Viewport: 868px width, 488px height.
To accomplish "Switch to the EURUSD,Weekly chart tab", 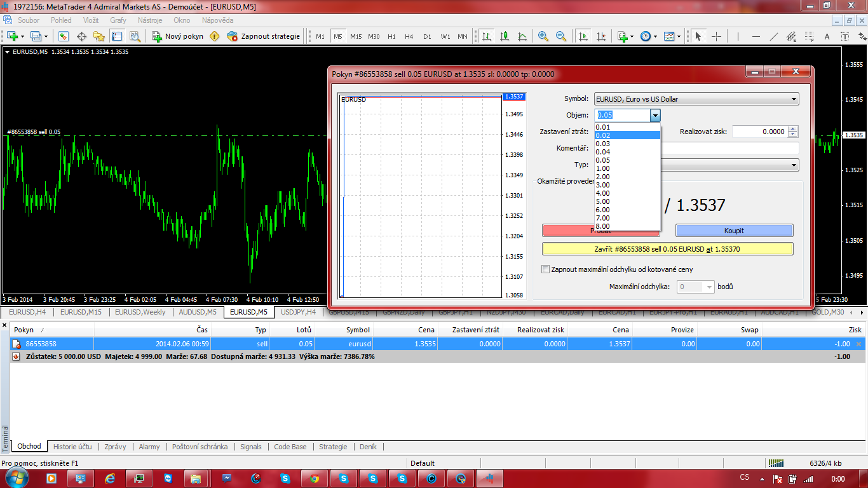I will coord(140,312).
